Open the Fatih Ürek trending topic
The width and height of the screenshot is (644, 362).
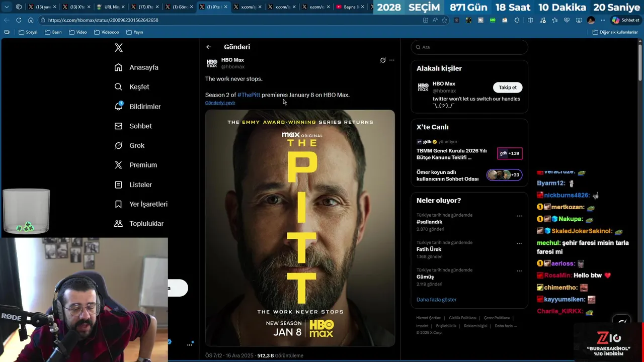click(x=429, y=249)
